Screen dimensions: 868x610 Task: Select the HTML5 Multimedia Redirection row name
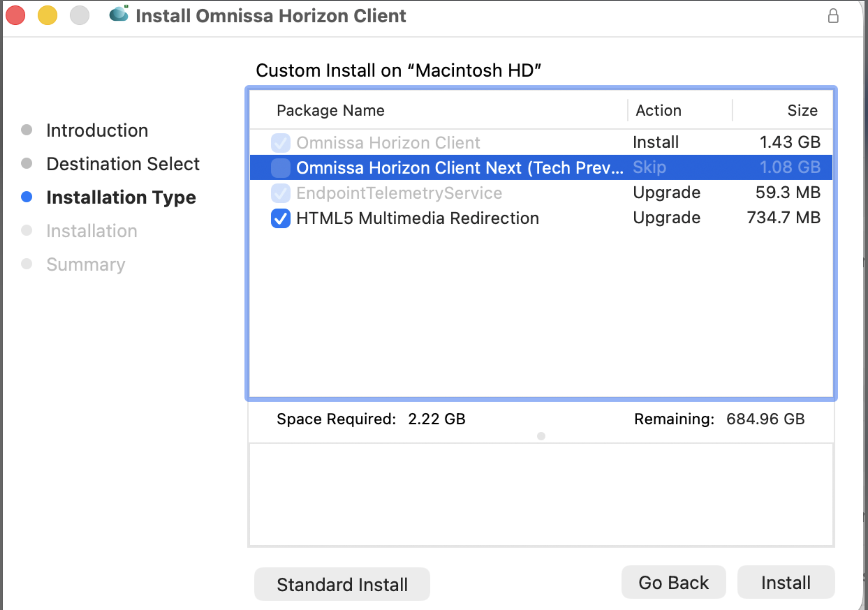[418, 218]
